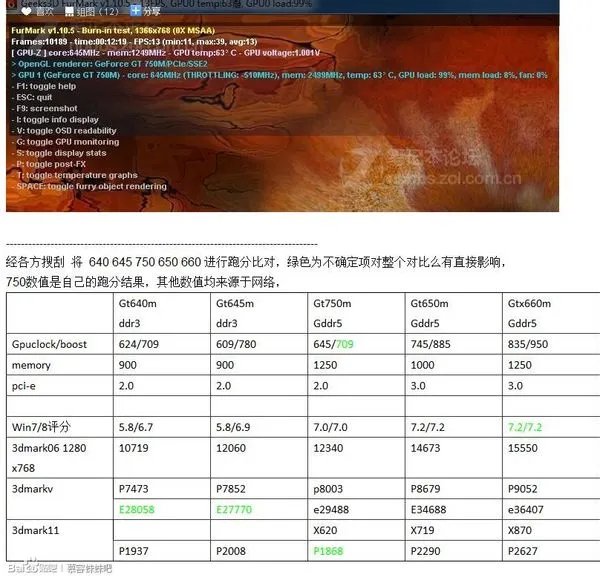The height and width of the screenshot is (580, 600).
Task: Select the 10719 3dmark06 score
Action: click(x=133, y=448)
